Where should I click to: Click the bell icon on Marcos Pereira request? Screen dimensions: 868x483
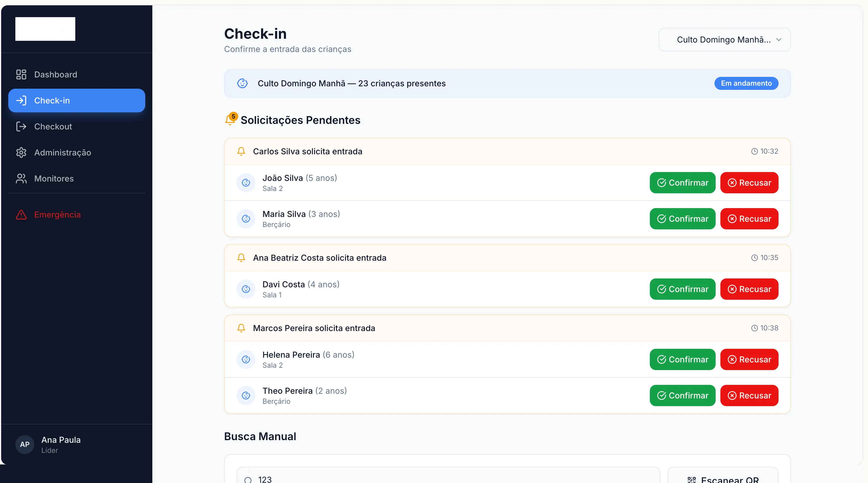[241, 328]
